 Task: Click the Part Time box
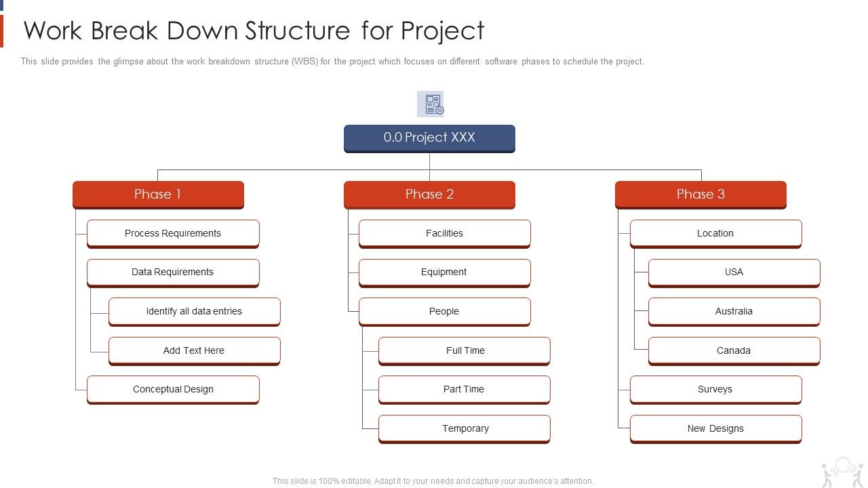pos(464,390)
